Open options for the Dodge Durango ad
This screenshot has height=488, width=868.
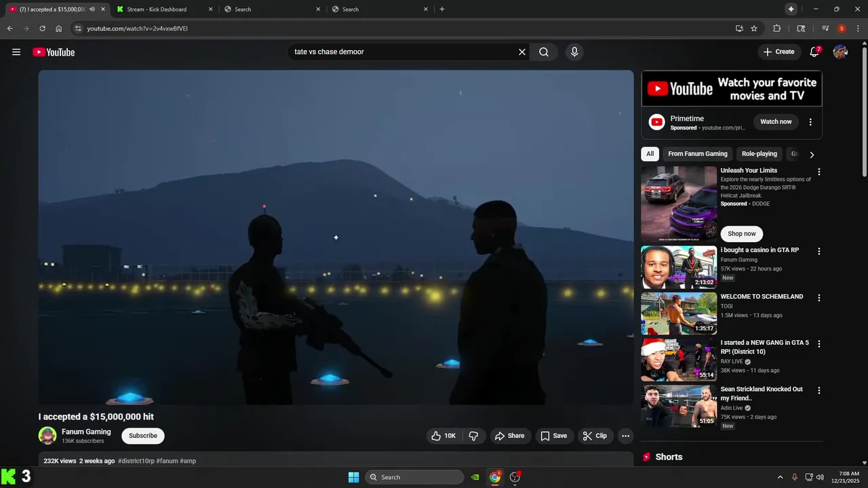pos(819,172)
